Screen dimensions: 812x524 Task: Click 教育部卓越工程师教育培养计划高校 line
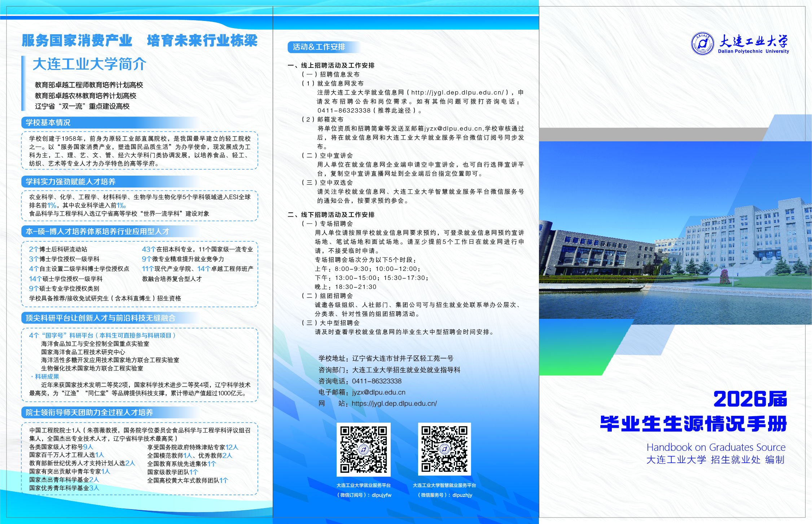[89, 85]
